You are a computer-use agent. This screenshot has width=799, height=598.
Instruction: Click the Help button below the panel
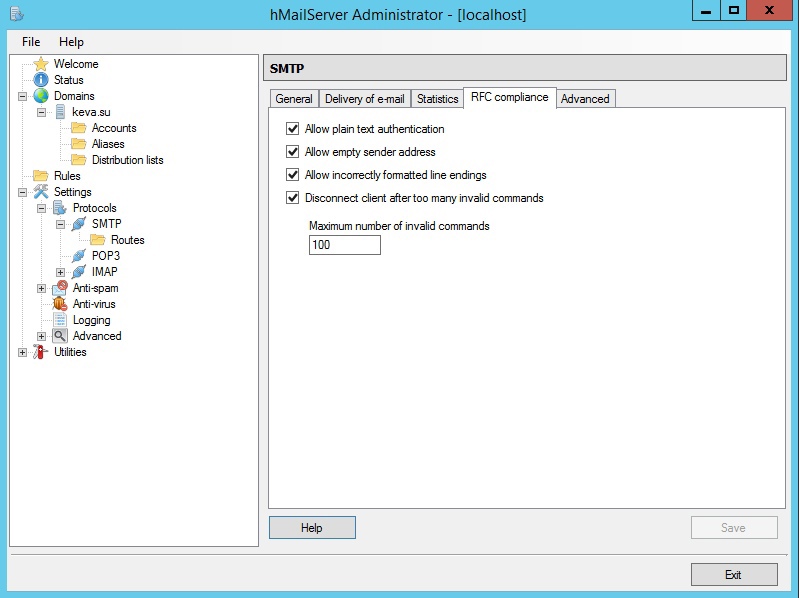pos(312,528)
